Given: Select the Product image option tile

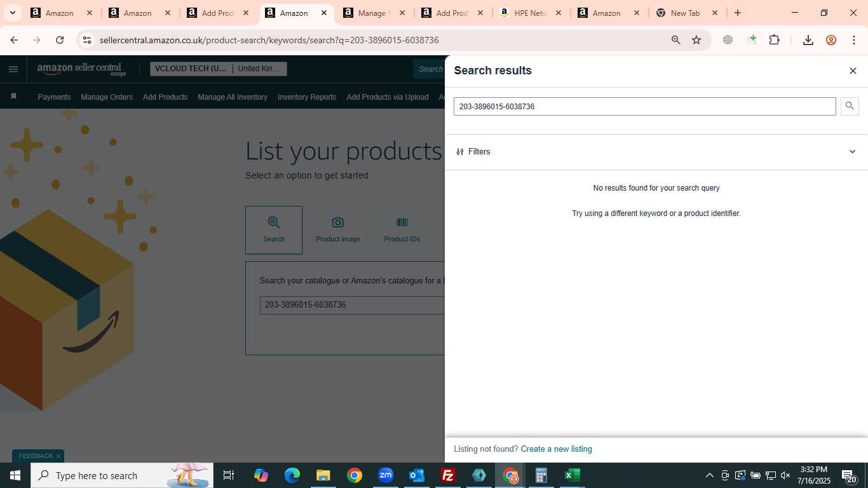Looking at the screenshot, I should (x=338, y=230).
